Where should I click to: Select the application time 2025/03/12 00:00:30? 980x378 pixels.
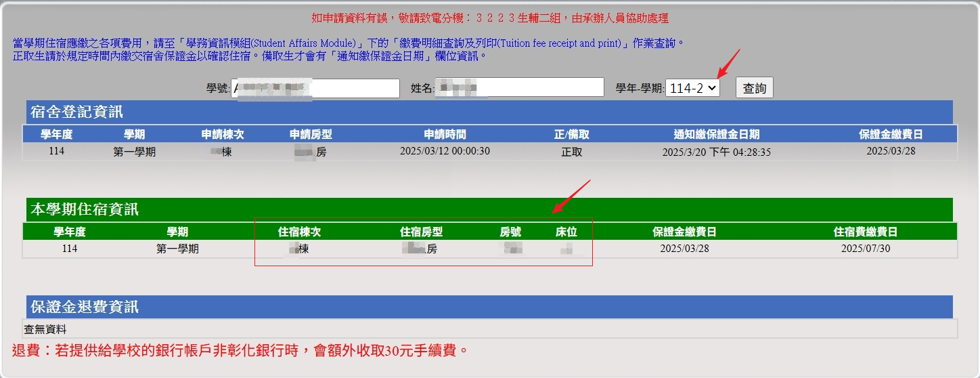pos(445,152)
